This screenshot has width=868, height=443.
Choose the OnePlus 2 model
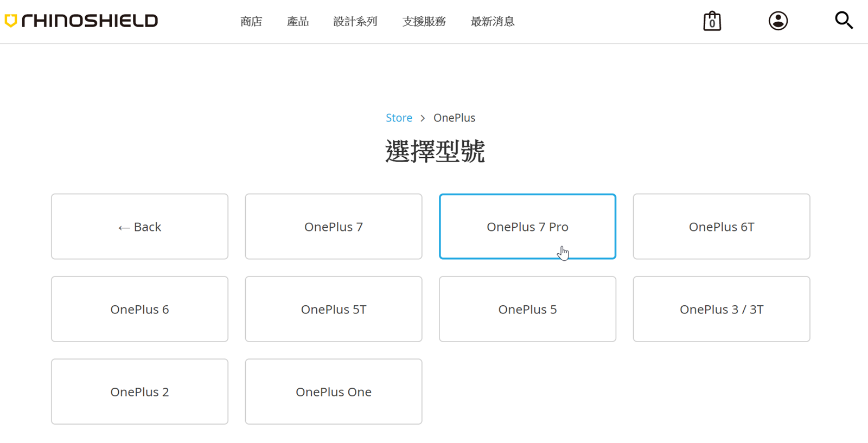pos(139,391)
